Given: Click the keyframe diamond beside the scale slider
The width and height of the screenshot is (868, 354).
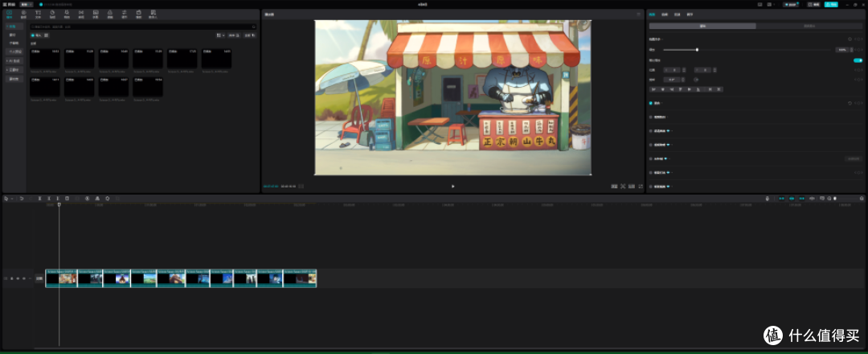Looking at the screenshot, I should pos(860,49).
